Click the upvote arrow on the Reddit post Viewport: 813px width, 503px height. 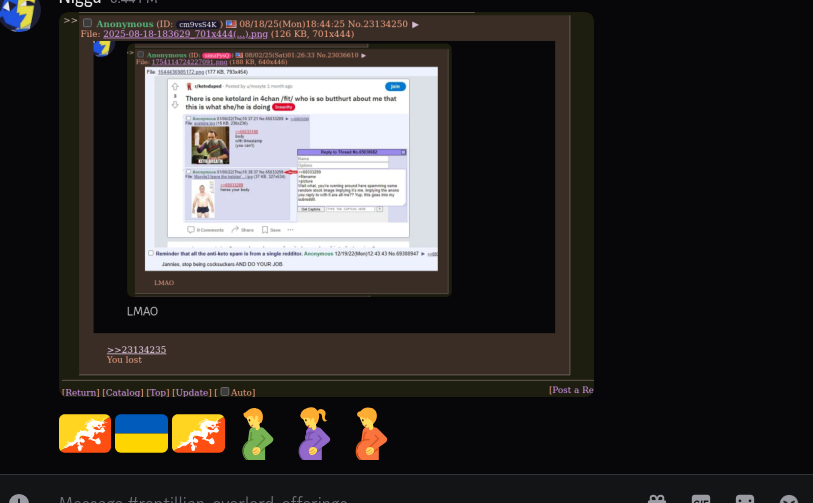pos(175,87)
